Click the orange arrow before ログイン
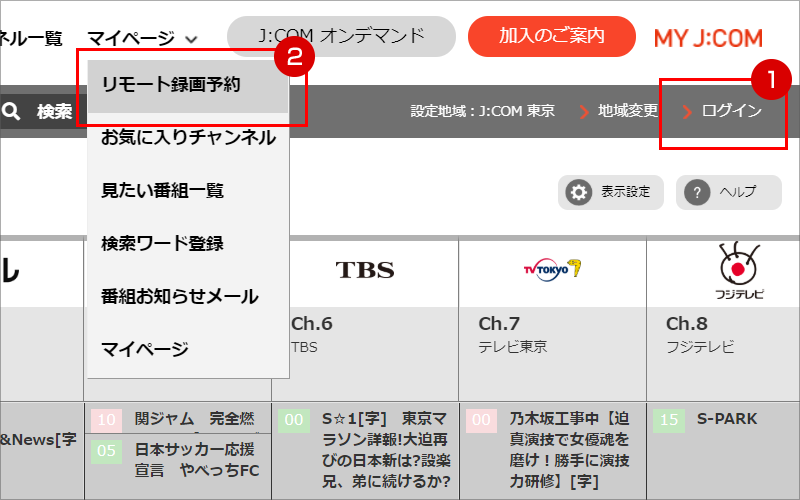800x500 pixels. click(x=687, y=112)
